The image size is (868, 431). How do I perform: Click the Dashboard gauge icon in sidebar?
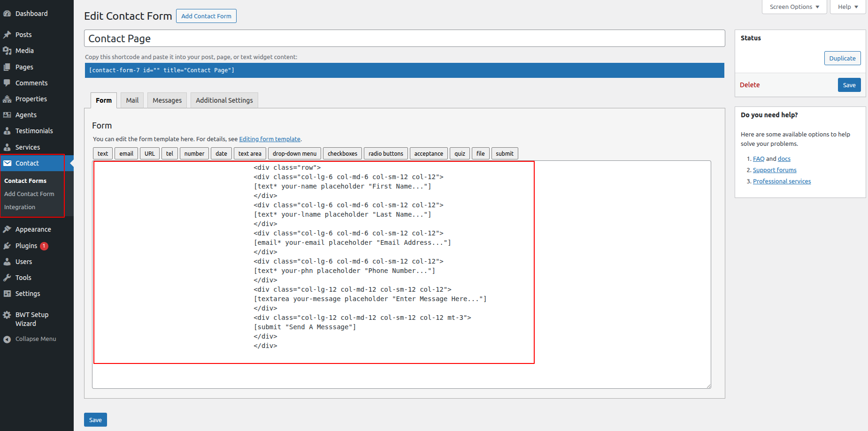(x=7, y=14)
